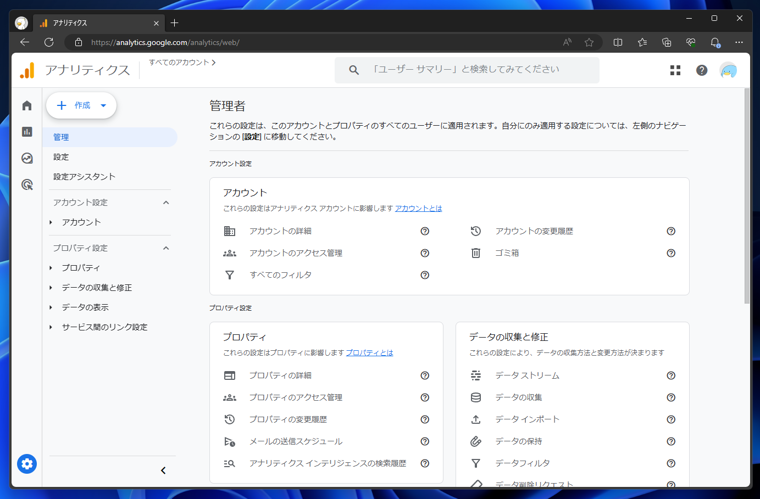Open the アカウントとは link
Screen dimensions: 760x499
pos(418,208)
